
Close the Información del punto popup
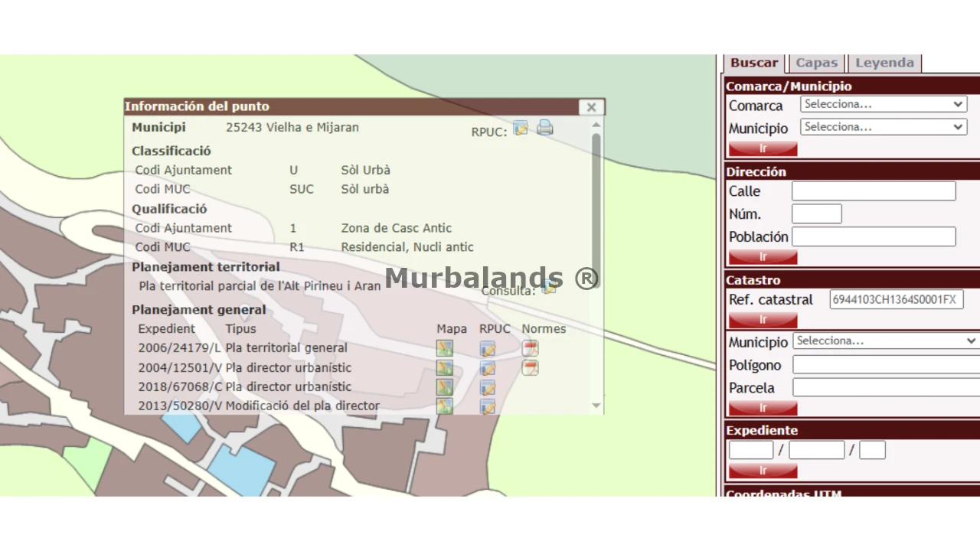pyautogui.click(x=591, y=107)
